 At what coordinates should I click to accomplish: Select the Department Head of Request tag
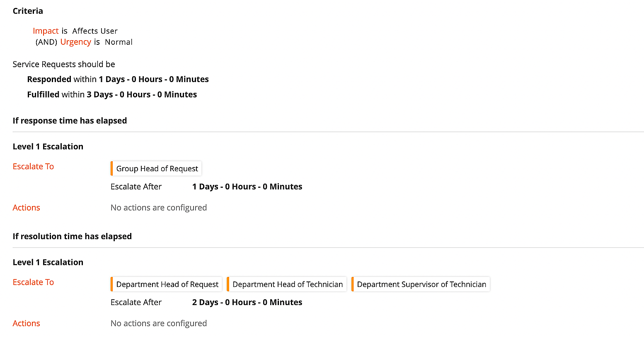click(166, 284)
